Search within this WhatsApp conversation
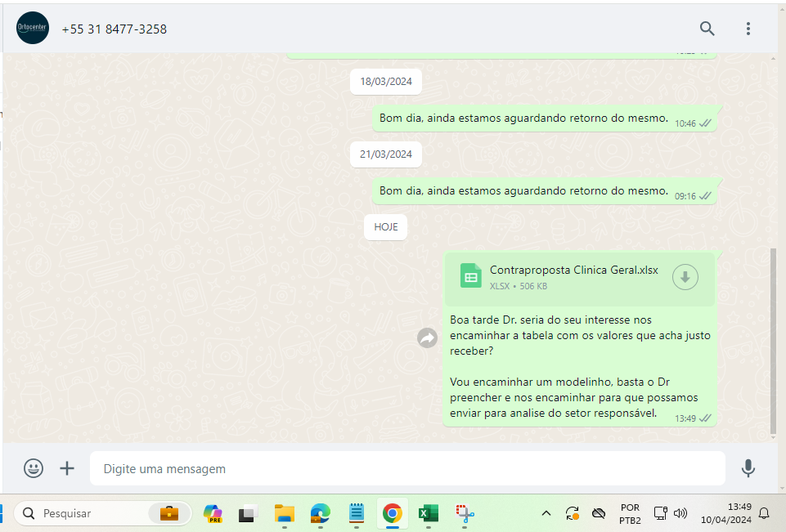This screenshot has height=532, width=786. 707,29
